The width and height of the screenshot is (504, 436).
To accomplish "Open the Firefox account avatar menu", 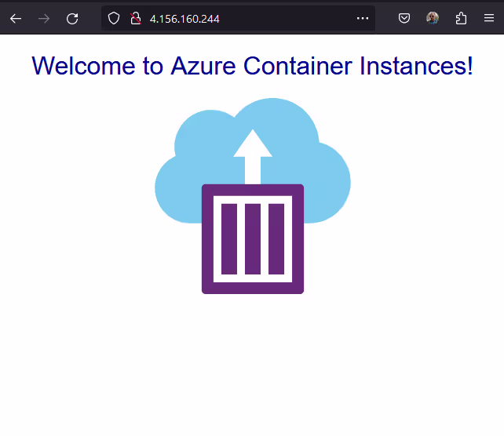I will pos(433,18).
